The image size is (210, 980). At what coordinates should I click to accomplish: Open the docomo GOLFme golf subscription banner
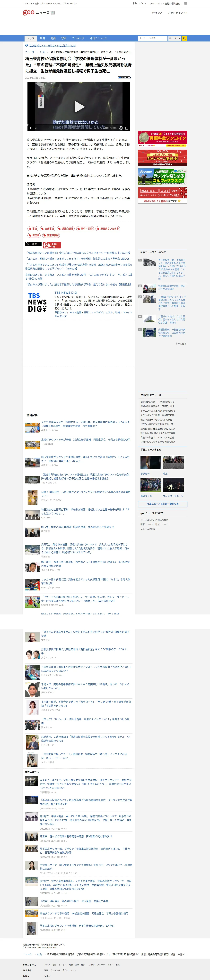[162, 177]
